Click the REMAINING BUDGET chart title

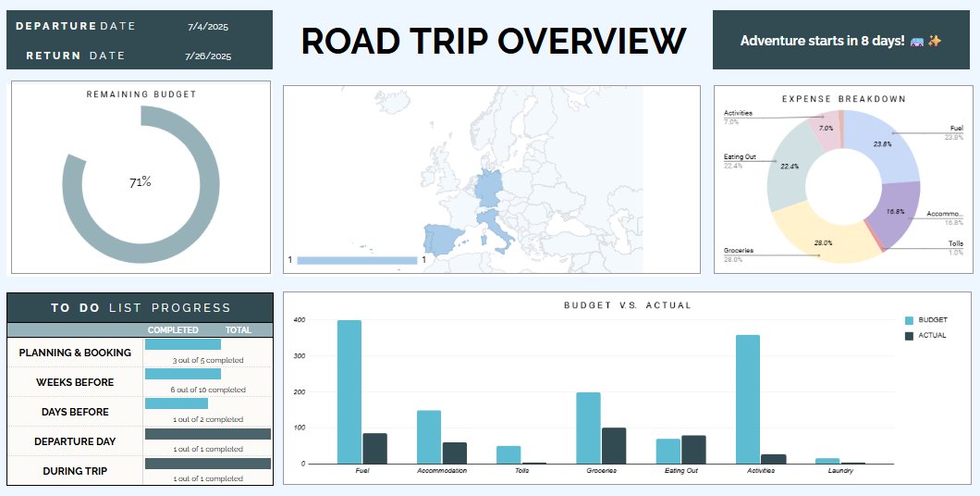point(141,94)
